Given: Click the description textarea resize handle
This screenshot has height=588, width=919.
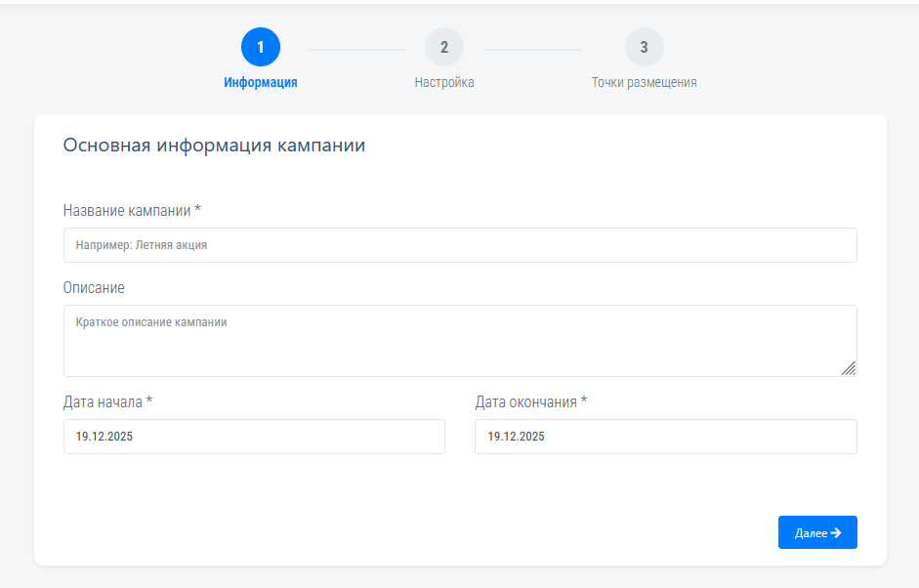Looking at the screenshot, I should click(848, 367).
